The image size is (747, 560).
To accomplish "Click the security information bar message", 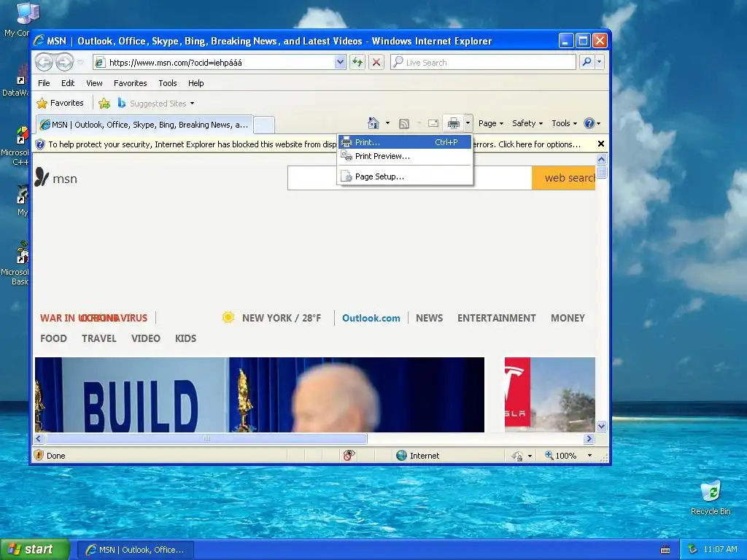I will pos(314,144).
